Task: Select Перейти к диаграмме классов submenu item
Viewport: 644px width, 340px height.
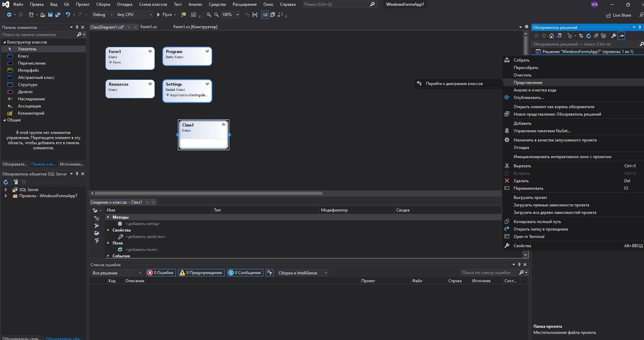Action: coord(458,84)
